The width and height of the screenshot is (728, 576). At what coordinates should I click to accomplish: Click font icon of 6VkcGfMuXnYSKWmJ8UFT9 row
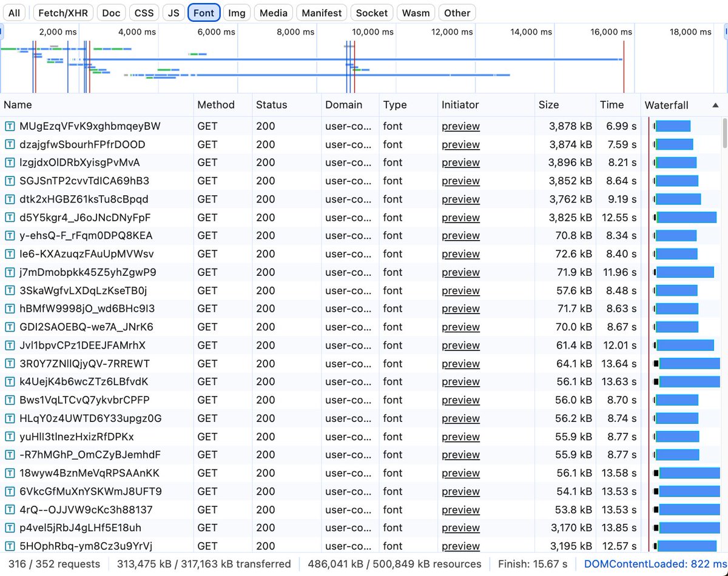click(x=10, y=491)
